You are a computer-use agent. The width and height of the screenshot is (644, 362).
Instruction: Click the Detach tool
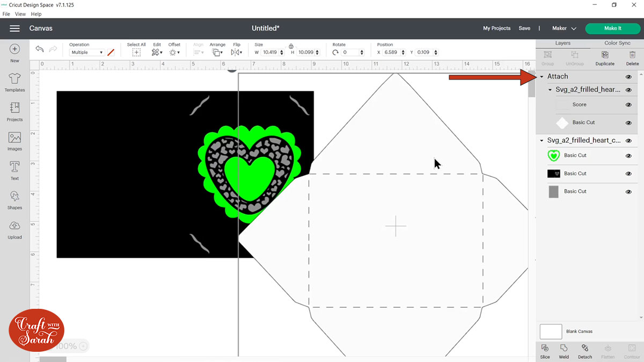pos(585,352)
